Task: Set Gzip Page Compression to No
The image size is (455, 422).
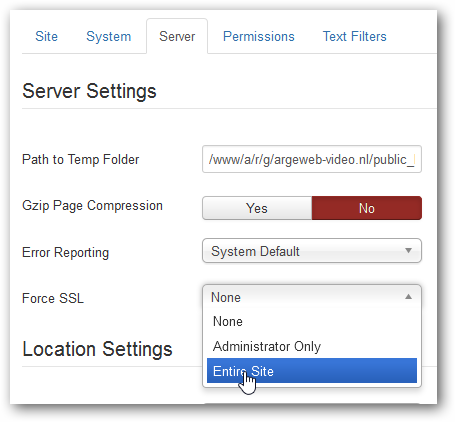Action: 367,208
